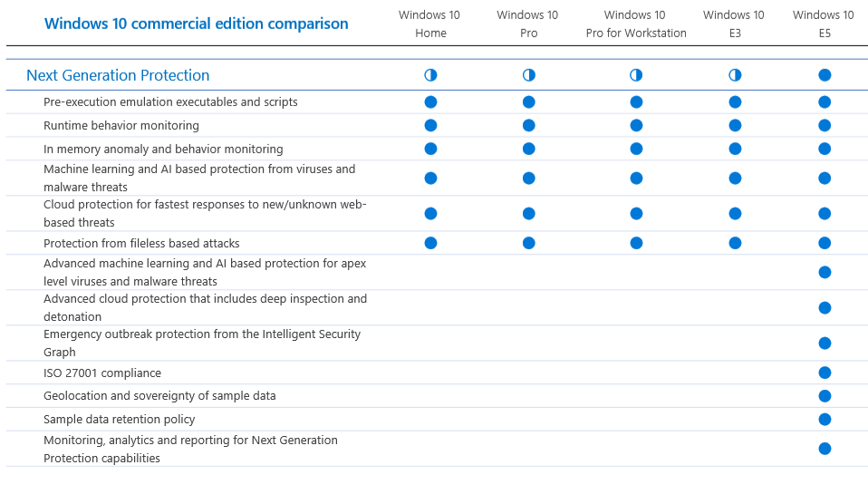
Task: Click Geolocation and sovereignty dot under E5
Action: 825,396
